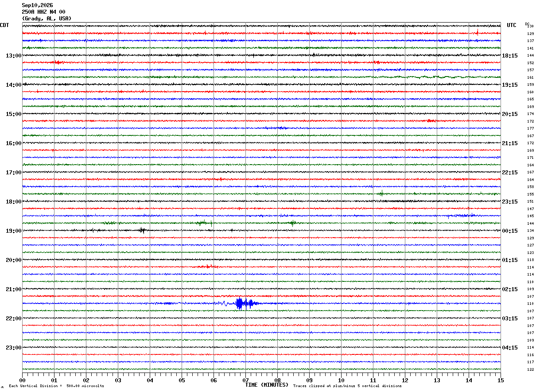Screen dimensions: 536x392
Task: Click the 15 minute axis tick label
Action: 501,380
